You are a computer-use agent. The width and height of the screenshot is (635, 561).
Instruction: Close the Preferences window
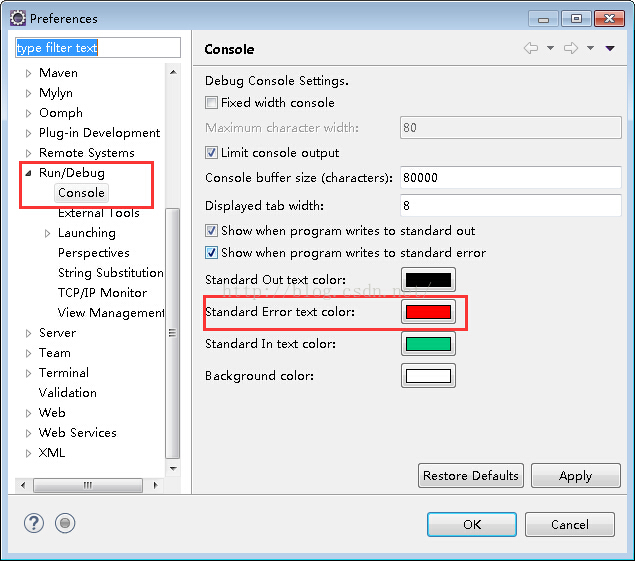point(609,19)
